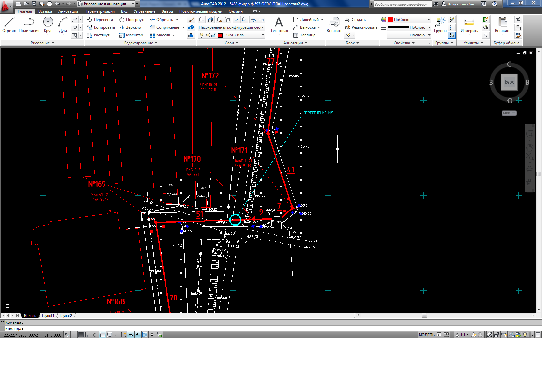Image resolution: width=542 pixels, height=392 pixels.
Task: Click the МСК coordinate system button
Action: click(x=509, y=113)
